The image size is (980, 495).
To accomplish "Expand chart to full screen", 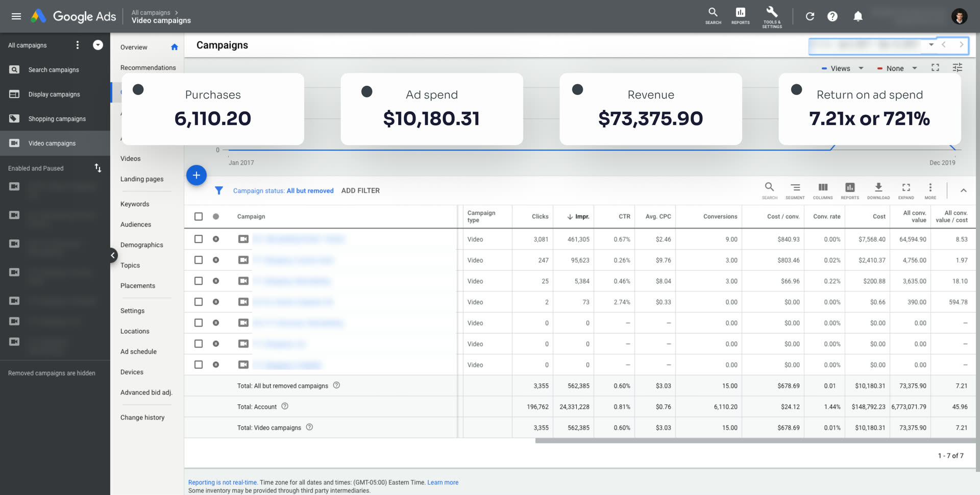I will coord(935,67).
